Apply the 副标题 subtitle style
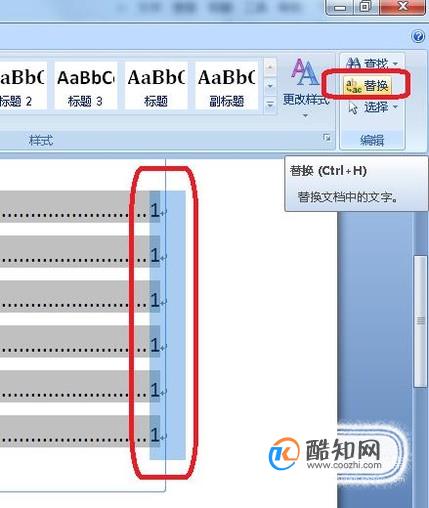Screen dimensions: 429x508 (226, 86)
